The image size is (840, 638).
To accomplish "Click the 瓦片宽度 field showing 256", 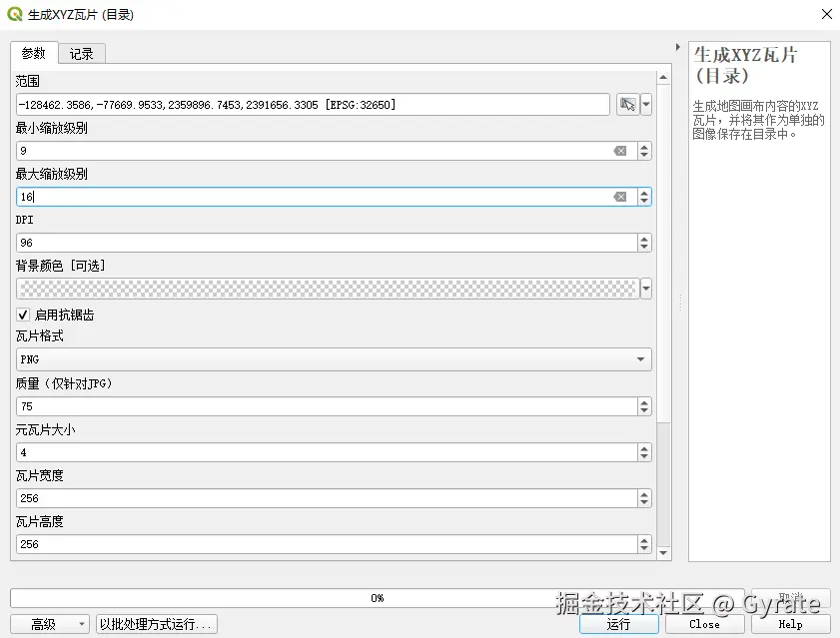I will point(327,499).
